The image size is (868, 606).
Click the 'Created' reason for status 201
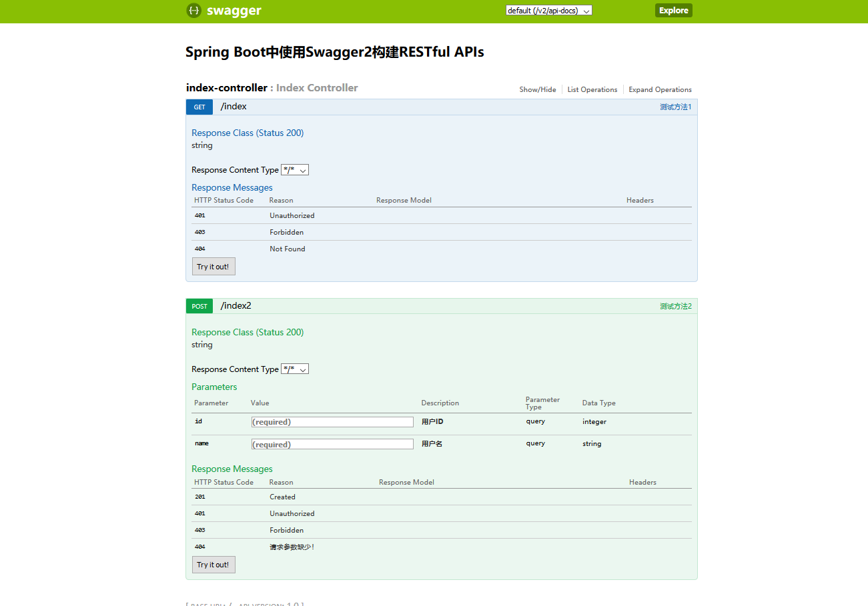pos(282,497)
